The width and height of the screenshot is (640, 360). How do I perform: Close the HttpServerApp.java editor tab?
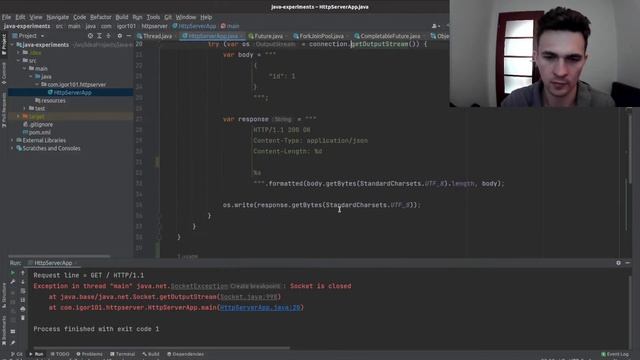242,36
